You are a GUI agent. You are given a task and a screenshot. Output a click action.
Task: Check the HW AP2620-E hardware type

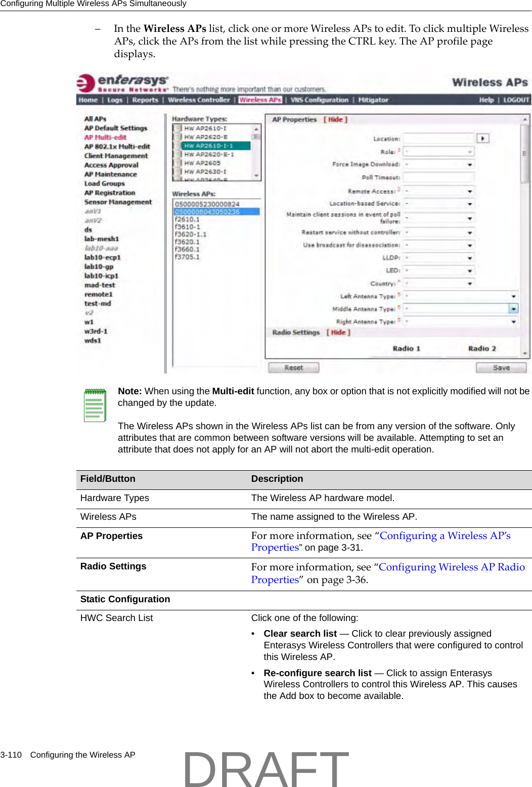pos(177,137)
